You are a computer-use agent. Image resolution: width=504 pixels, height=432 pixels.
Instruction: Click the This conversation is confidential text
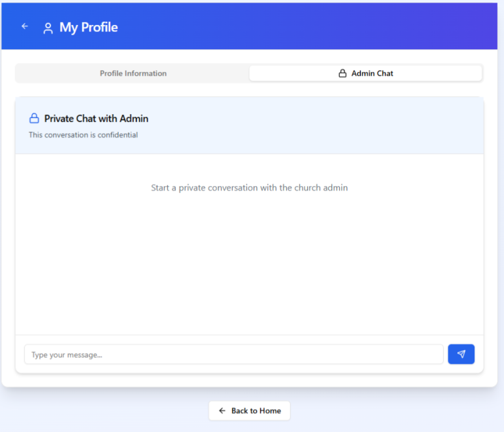pos(83,135)
